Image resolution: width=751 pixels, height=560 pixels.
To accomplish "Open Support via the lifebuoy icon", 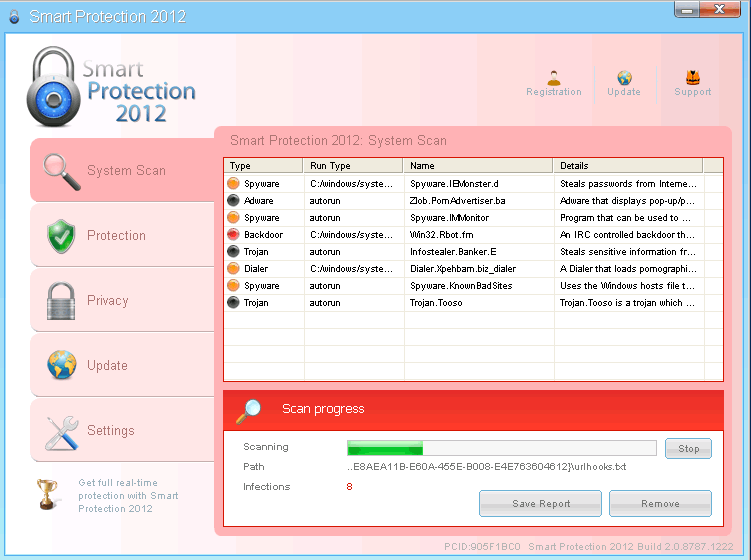I will 692,77.
